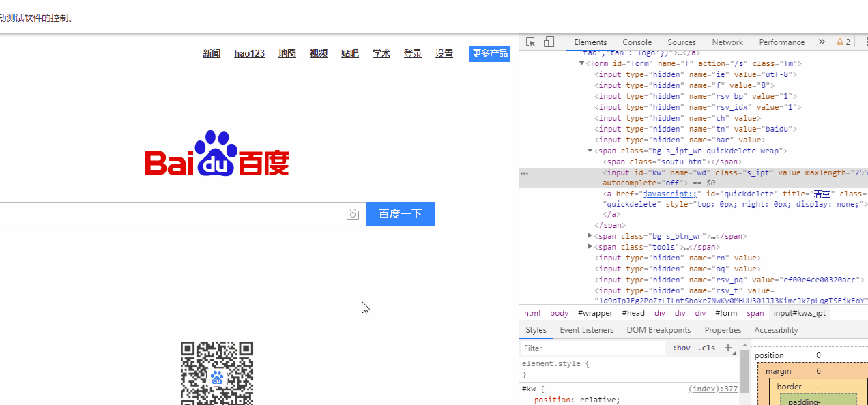
Task: Click the border box in box model
Action: (789, 387)
